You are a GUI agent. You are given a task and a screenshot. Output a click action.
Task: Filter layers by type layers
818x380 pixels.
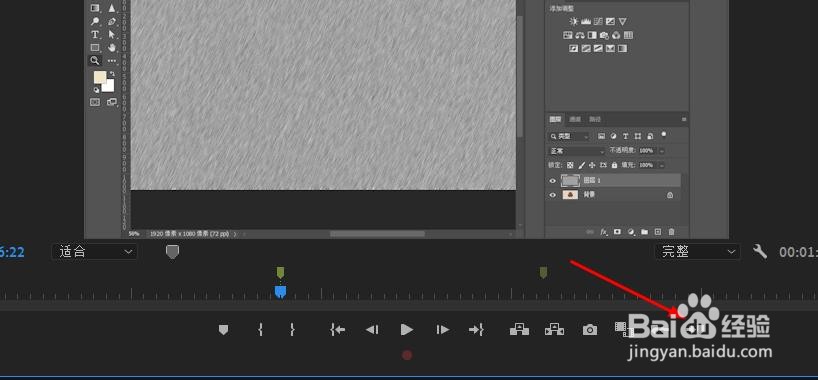point(625,136)
